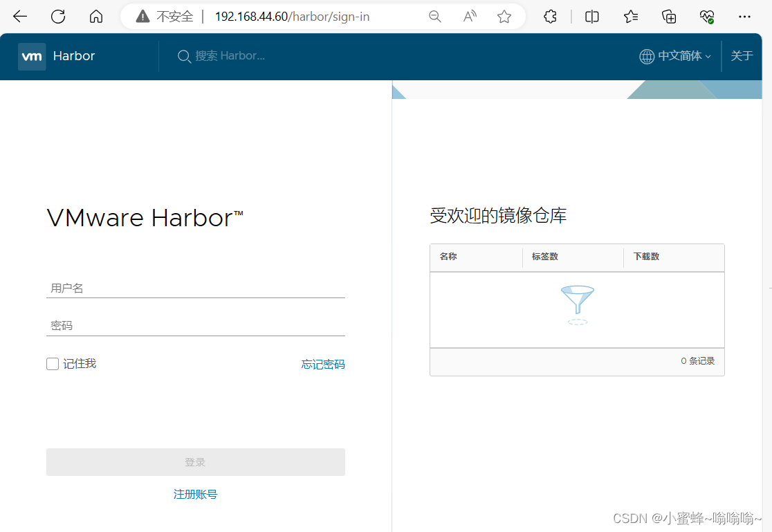Open the collections icon
The image size is (772, 532).
point(669,17)
